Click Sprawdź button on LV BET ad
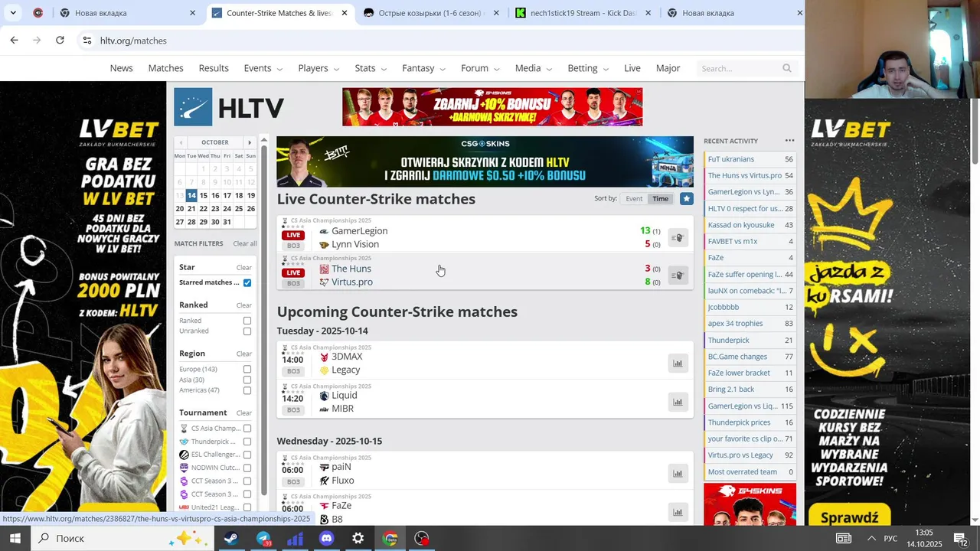Viewport: 980px width, 551px height. pos(850,517)
